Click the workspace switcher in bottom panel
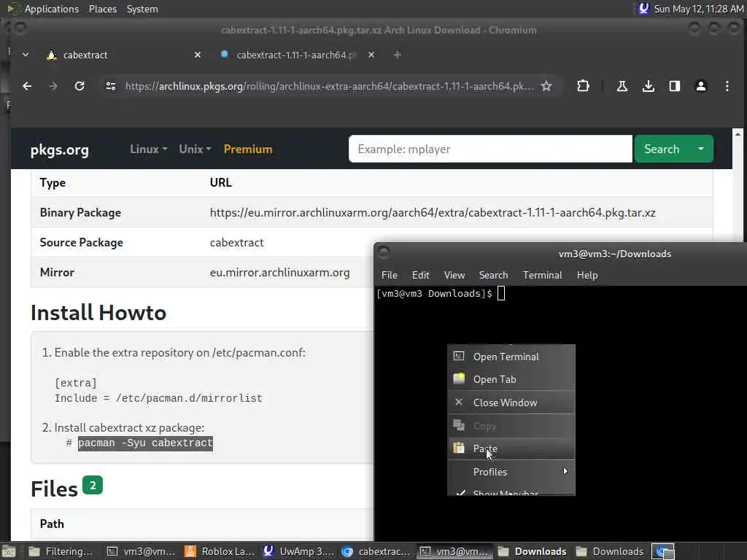747x560 pixels. pyautogui.click(x=662, y=552)
